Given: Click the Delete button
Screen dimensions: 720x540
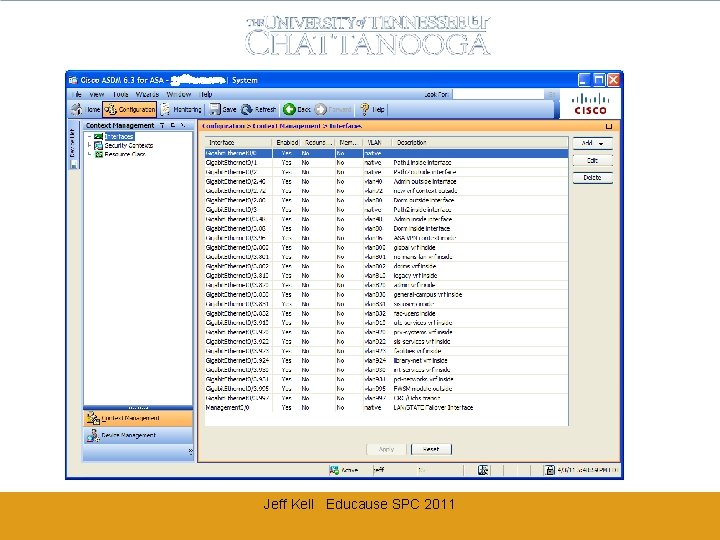Looking at the screenshot, I should point(592,178).
